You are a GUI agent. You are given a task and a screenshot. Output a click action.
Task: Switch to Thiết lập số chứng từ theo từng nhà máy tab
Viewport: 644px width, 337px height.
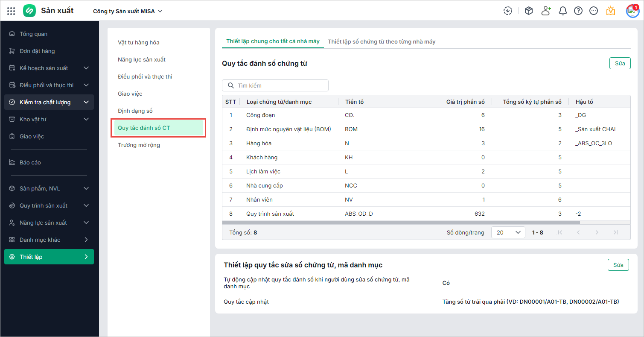(x=382, y=41)
